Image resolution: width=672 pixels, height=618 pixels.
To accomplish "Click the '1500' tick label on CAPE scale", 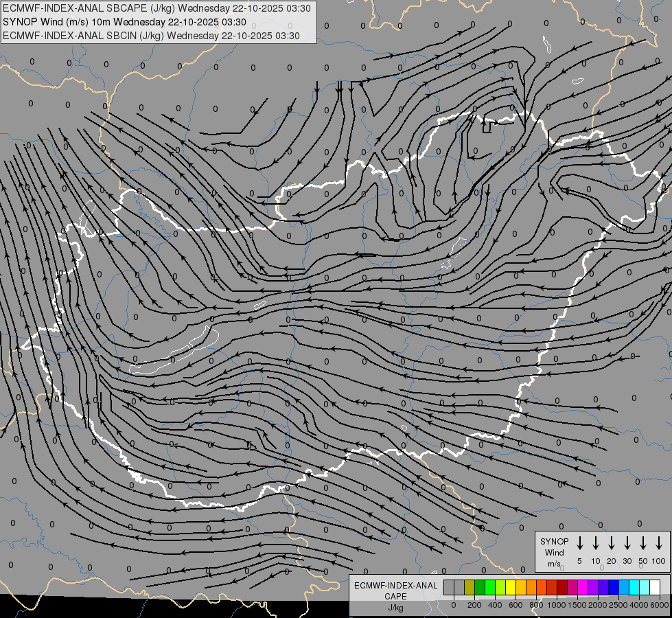I will (x=577, y=605).
